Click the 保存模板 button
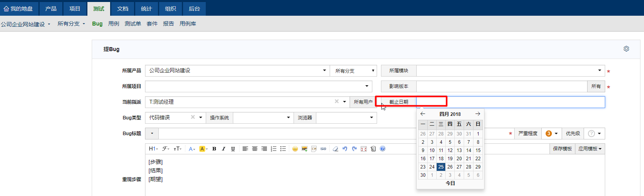644x196 pixels. [x=562, y=149]
